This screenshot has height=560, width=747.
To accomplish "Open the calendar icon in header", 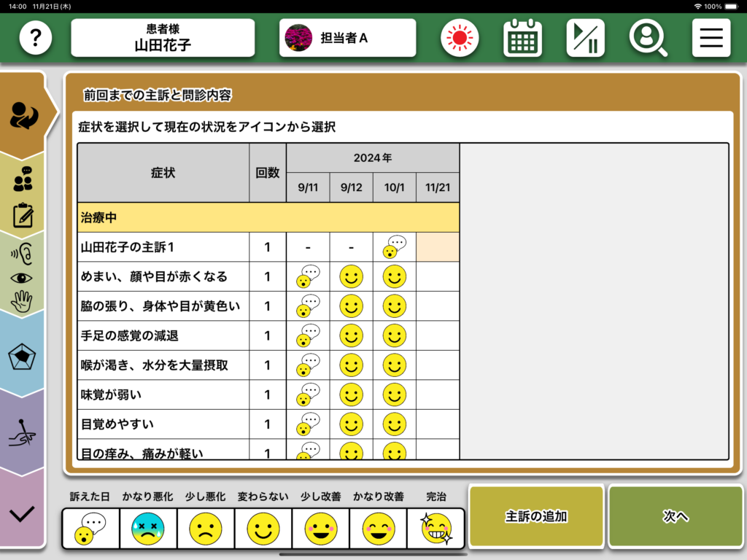I will pos(522,38).
